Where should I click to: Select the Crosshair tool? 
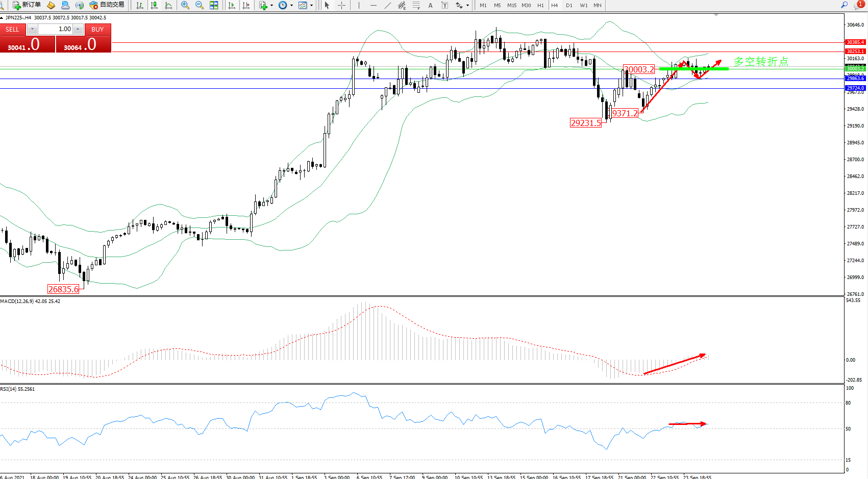[341, 5]
